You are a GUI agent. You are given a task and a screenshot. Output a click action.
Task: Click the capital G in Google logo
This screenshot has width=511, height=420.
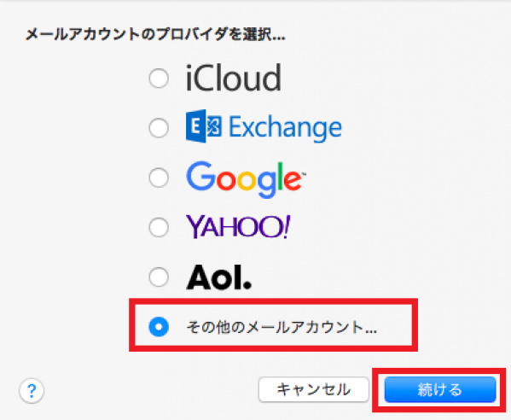click(200, 176)
